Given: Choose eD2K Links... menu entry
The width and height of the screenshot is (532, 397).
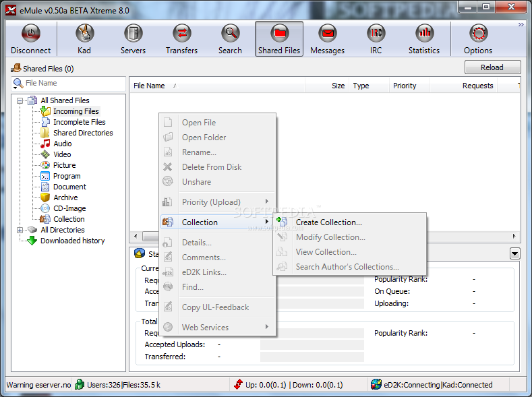Looking at the screenshot, I should pyautogui.click(x=218, y=272).
